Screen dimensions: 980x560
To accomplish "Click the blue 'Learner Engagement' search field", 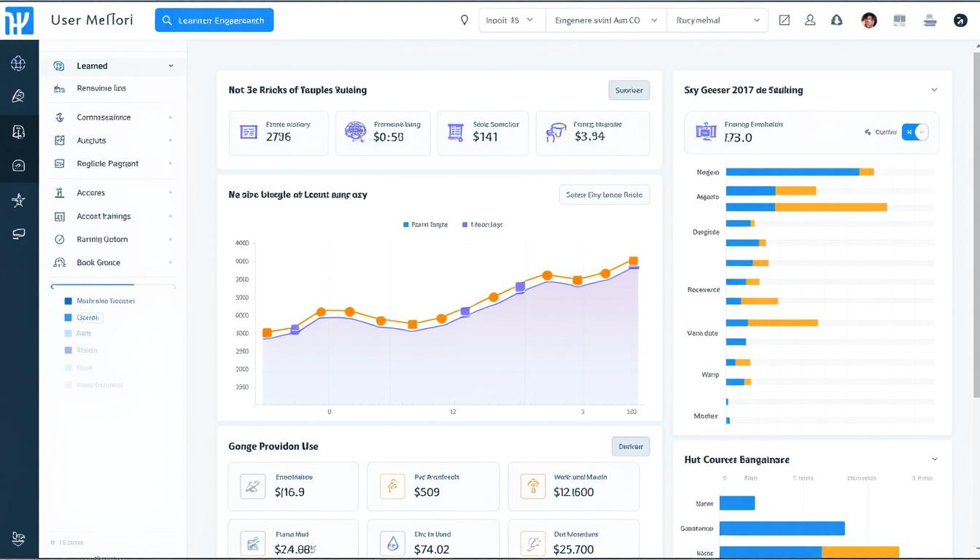I will (214, 20).
